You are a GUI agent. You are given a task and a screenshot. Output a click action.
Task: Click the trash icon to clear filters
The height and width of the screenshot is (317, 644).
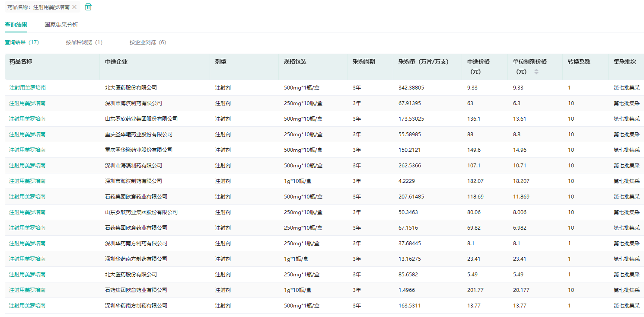88,7
